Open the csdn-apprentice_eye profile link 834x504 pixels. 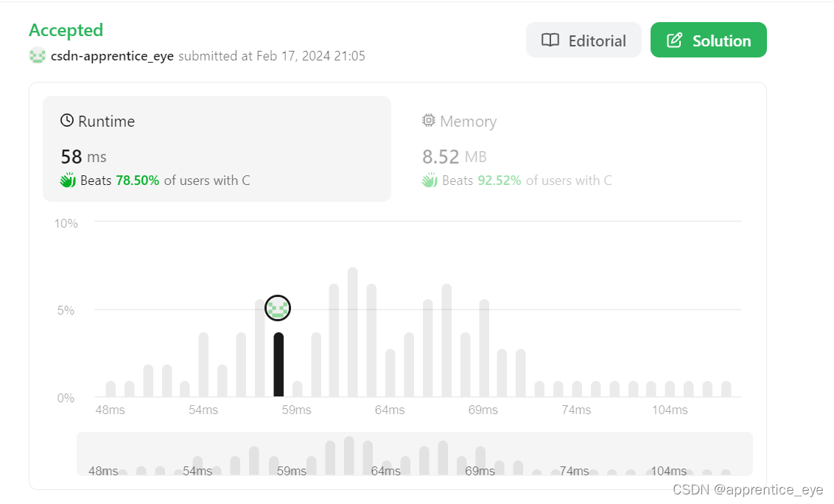[x=112, y=56]
